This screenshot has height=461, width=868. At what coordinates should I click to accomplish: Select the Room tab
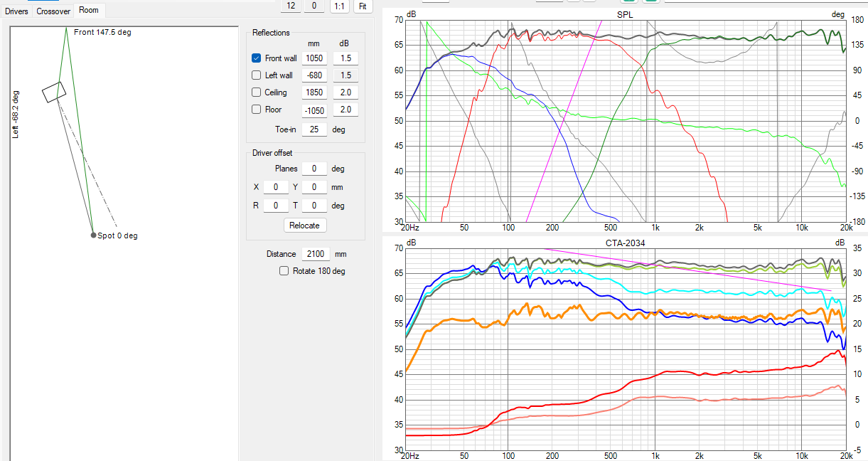[x=89, y=10]
